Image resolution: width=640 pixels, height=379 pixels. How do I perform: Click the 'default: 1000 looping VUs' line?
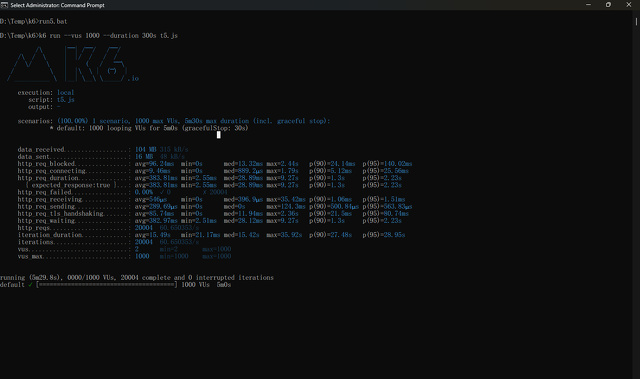(149, 128)
